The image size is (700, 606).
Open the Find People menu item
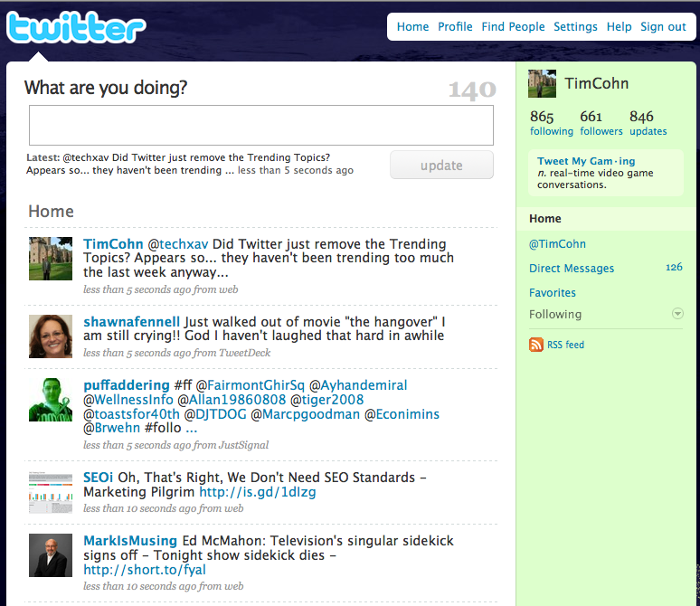[513, 27]
